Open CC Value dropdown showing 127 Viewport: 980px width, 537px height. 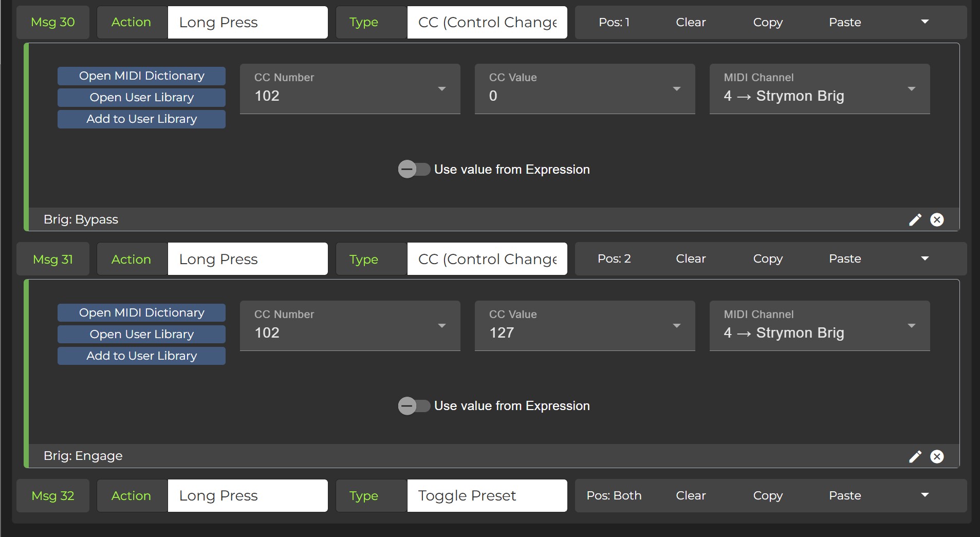(x=584, y=326)
